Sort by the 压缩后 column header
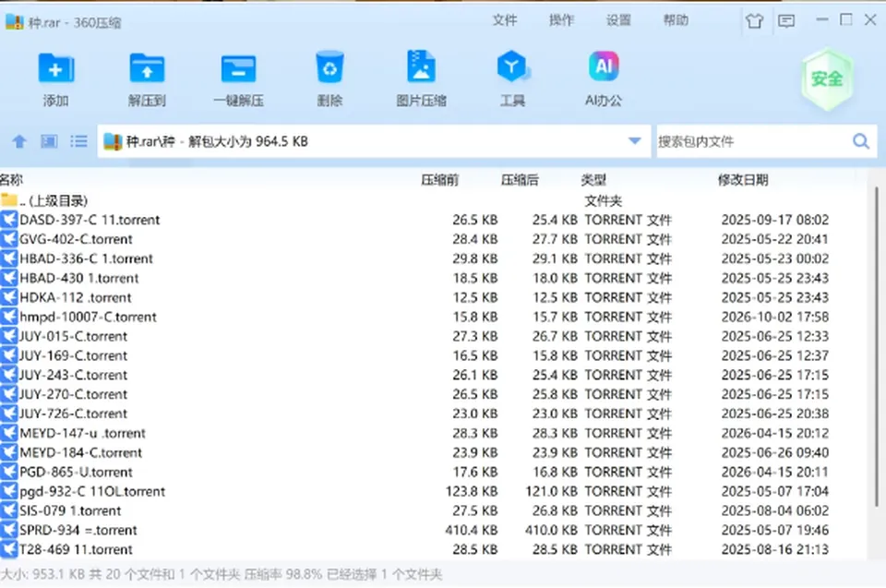This screenshot has width=886, height=588. (x=520, y=180)
